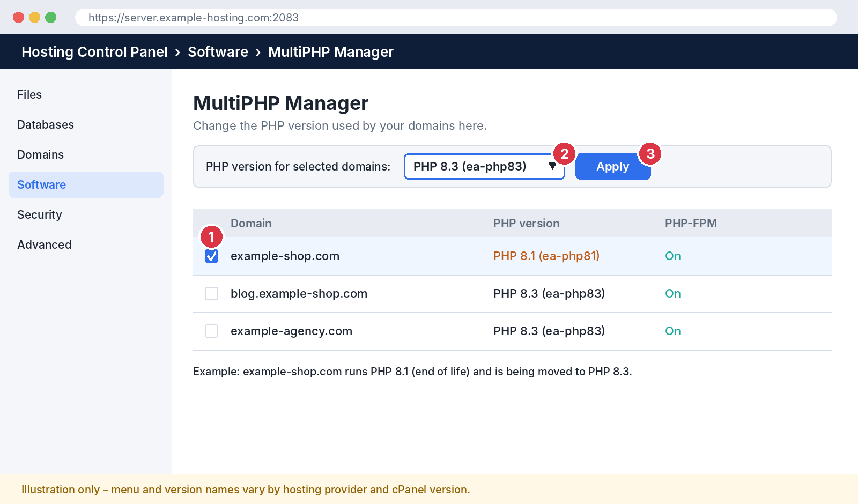Select the example-agency.com checkbox
Screen dimensions: 858x504
tap(212, 331)
